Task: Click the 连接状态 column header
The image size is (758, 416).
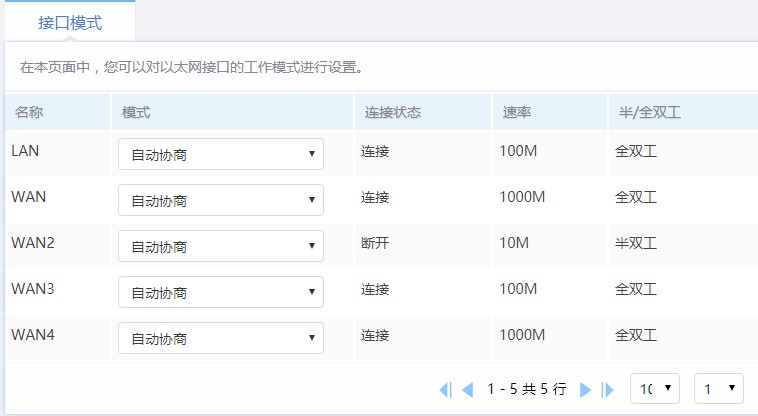Action: (392, 112)
